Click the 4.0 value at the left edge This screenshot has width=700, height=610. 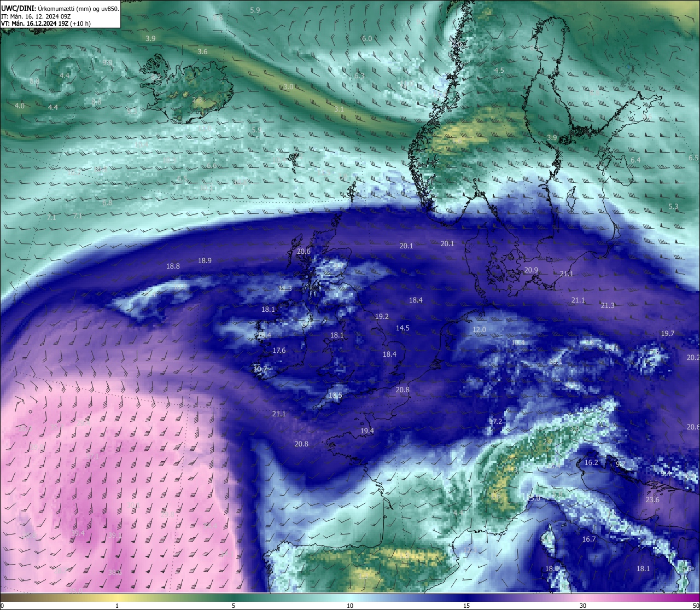[x=20, y=106]
